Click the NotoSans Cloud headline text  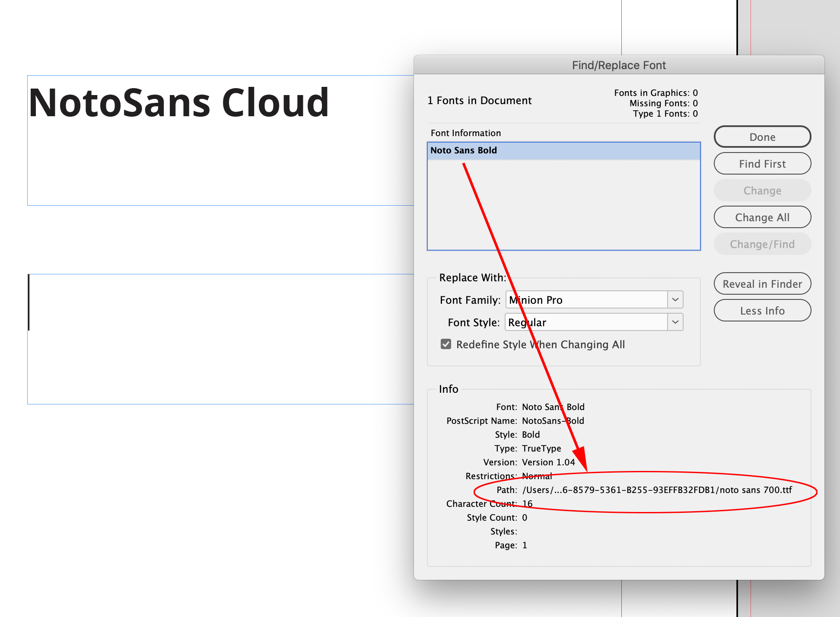pyautogui.click(x=179, y=103)
